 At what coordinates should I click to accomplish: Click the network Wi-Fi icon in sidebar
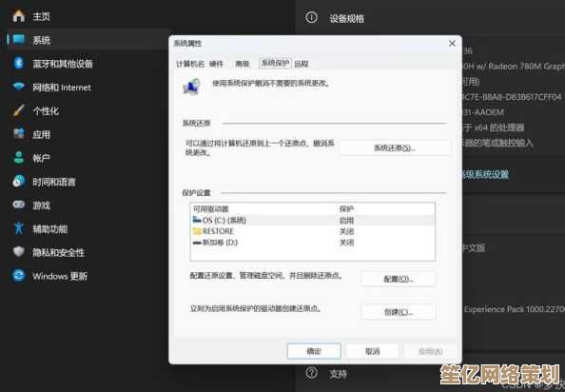18,87
